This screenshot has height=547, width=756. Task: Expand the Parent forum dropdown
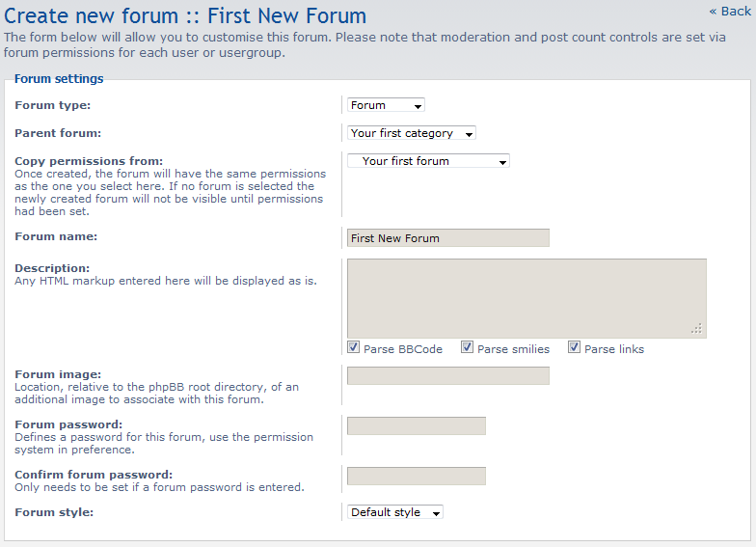click(x=412, y=133)
